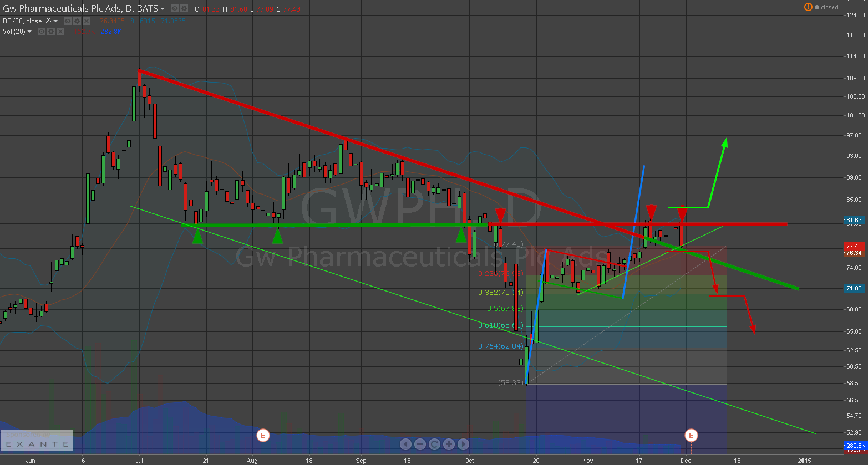Click the 81.63 upper band price label
Image resolution: width=868 pixels, height=465 pixels.
coord(855,220)
